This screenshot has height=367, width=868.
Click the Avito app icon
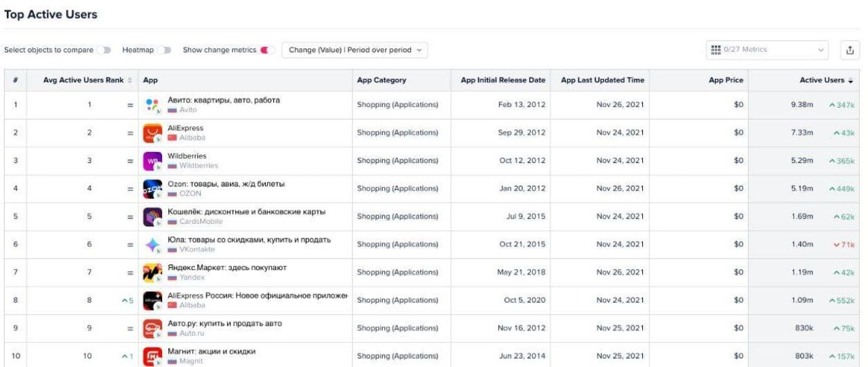point(153,105)
